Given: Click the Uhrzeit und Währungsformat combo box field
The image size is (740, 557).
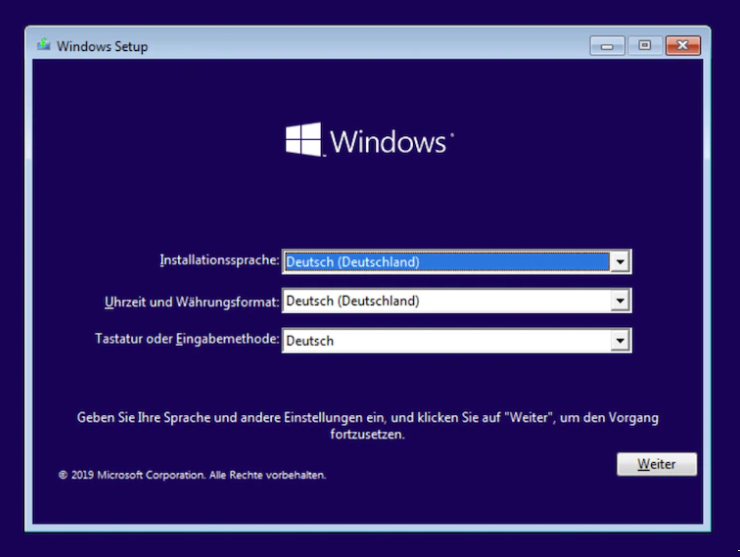Looking at the screenshot, I should [456, 301].
